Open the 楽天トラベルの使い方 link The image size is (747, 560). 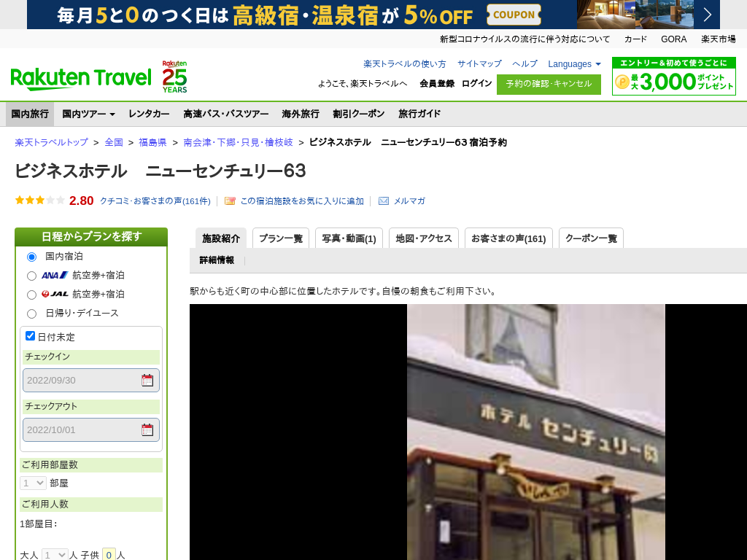point(404,64)
